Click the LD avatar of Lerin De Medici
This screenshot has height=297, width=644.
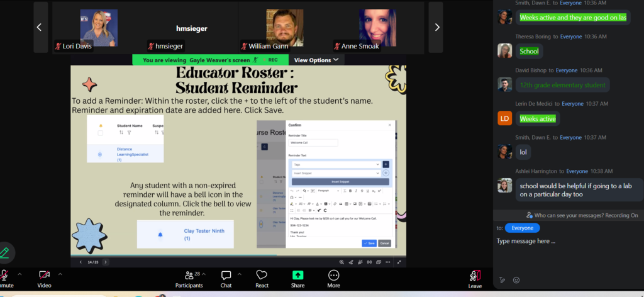505,118
